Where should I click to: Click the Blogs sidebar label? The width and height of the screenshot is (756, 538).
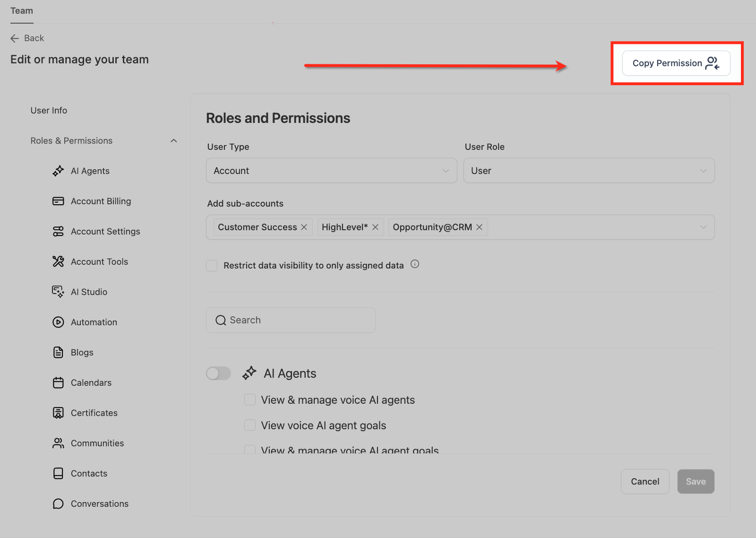tap(82, 352)
